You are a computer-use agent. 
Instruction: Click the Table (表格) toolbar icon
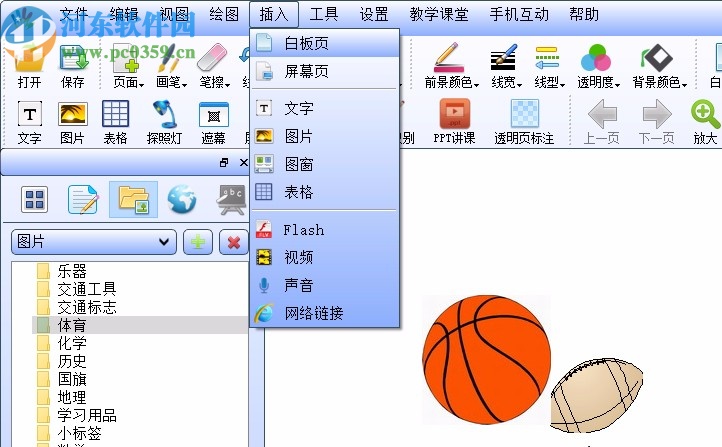point(115,122)
